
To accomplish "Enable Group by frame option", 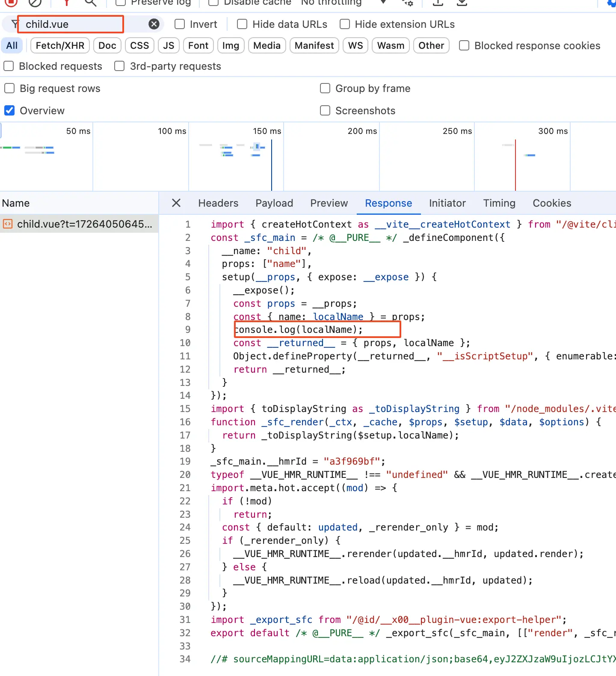I will click(326, 89).
